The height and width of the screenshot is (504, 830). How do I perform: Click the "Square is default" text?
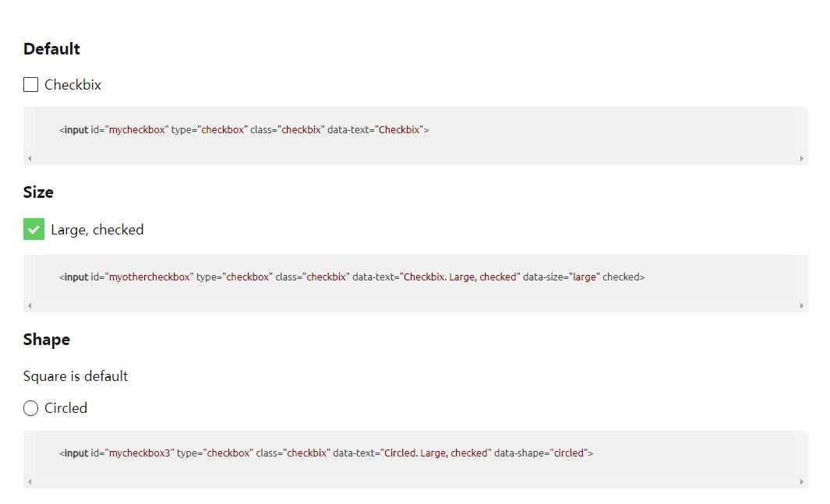[76, 376]
